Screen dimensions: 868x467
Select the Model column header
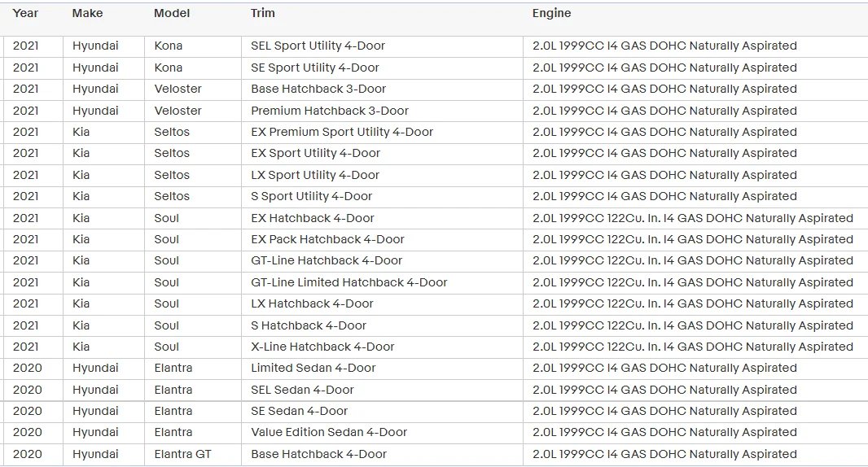[x=172, y=14]
